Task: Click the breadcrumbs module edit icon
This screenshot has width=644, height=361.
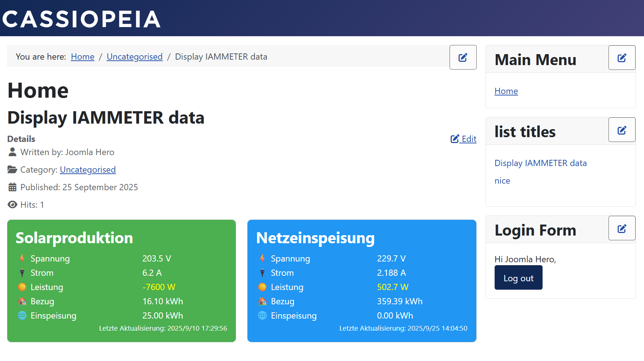Action: pos(463,57)
